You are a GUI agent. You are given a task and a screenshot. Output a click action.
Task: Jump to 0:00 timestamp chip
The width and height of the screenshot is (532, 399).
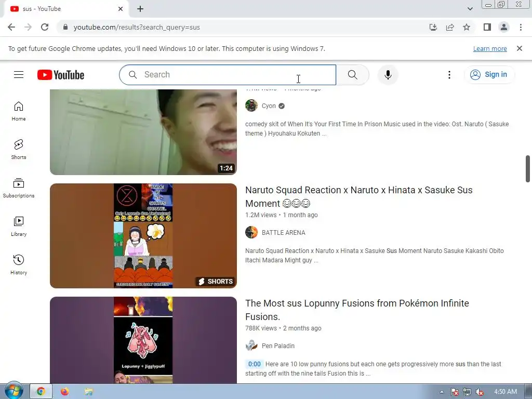click(x=255, y=364)
